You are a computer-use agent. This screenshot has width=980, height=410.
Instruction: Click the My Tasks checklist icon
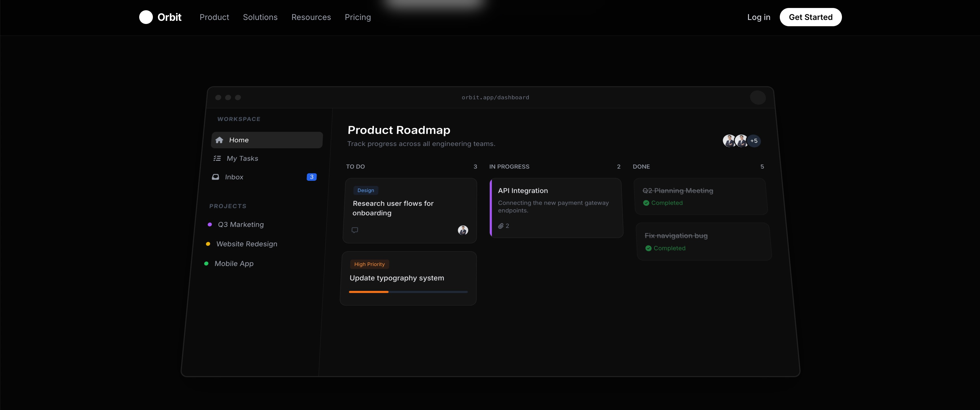click(x=217, y=158)
